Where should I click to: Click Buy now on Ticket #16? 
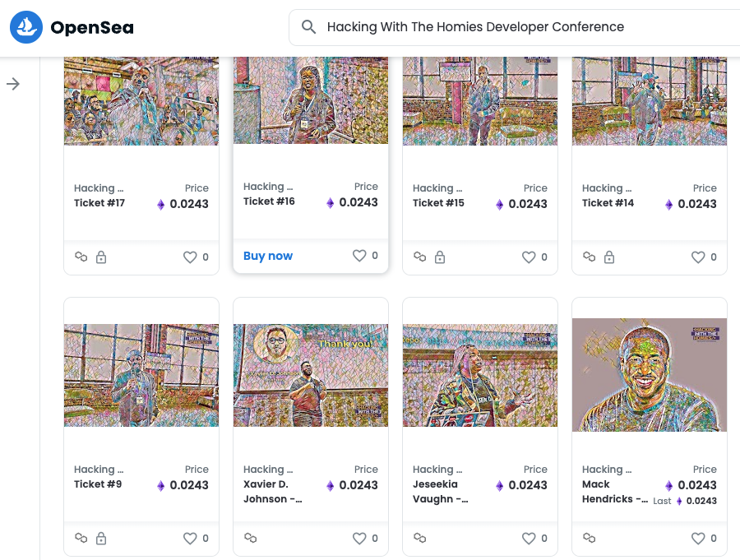tap(267, 256)
